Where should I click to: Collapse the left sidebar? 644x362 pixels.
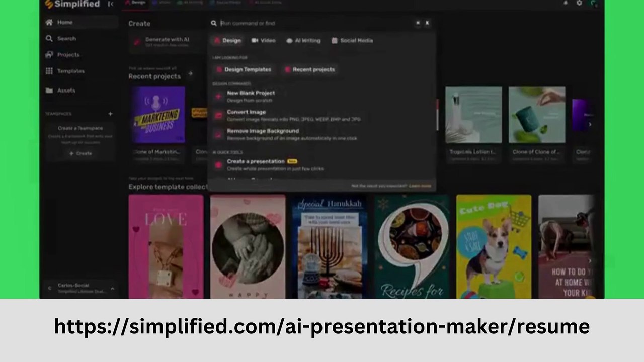(x=110, y=4)
